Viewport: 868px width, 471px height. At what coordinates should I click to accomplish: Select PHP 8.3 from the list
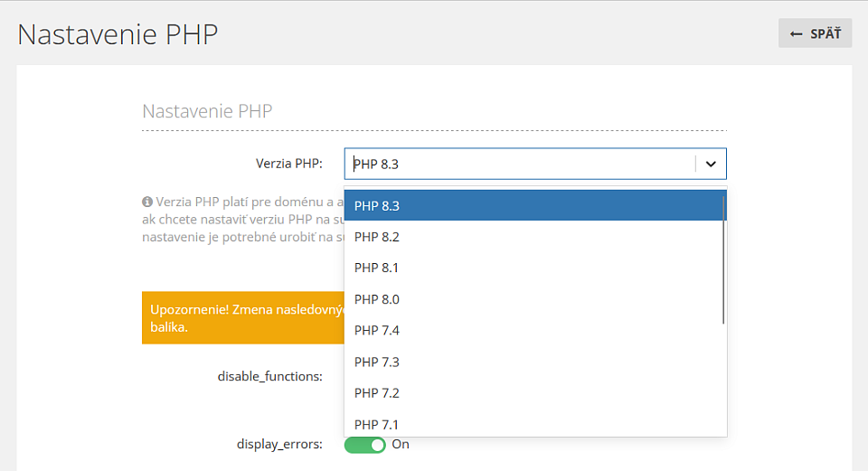534,206
